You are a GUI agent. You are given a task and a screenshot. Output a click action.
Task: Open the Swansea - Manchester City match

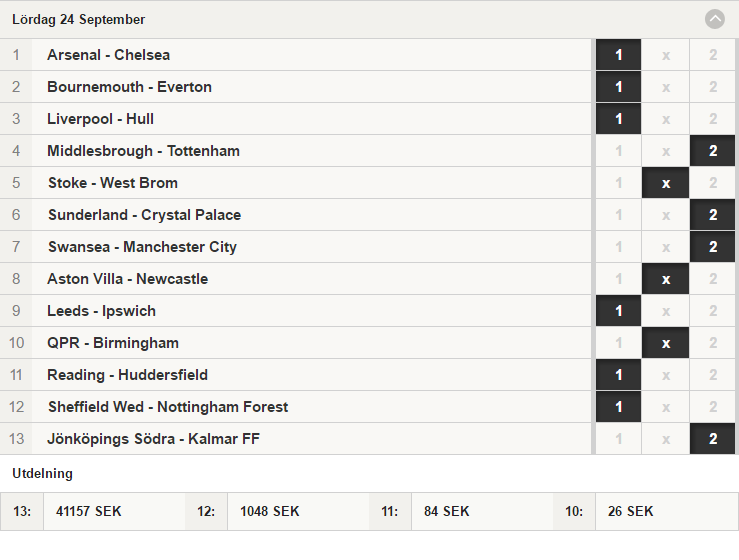142,247
